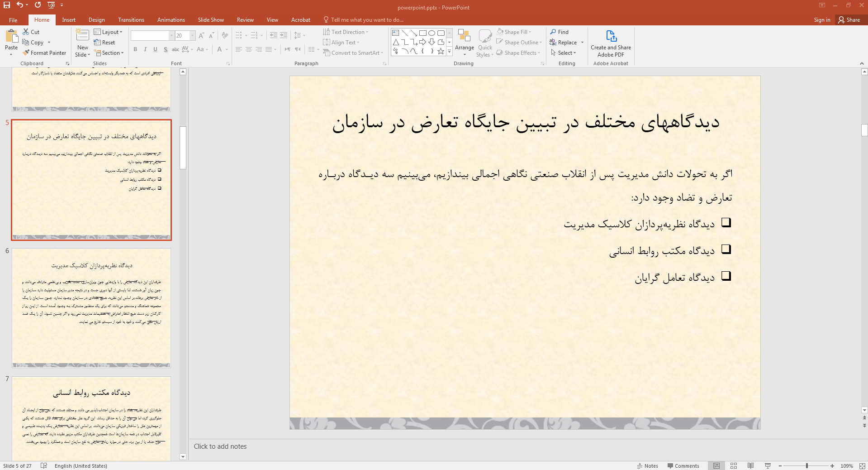The width and height of the screenshot is (868, 470).
Task: Click the Save icon in quick access toolbar
Action: pyautogui.click(x=7, y=5)
